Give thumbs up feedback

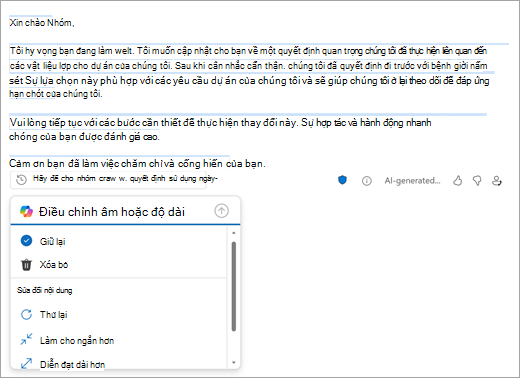click(458, 181)
